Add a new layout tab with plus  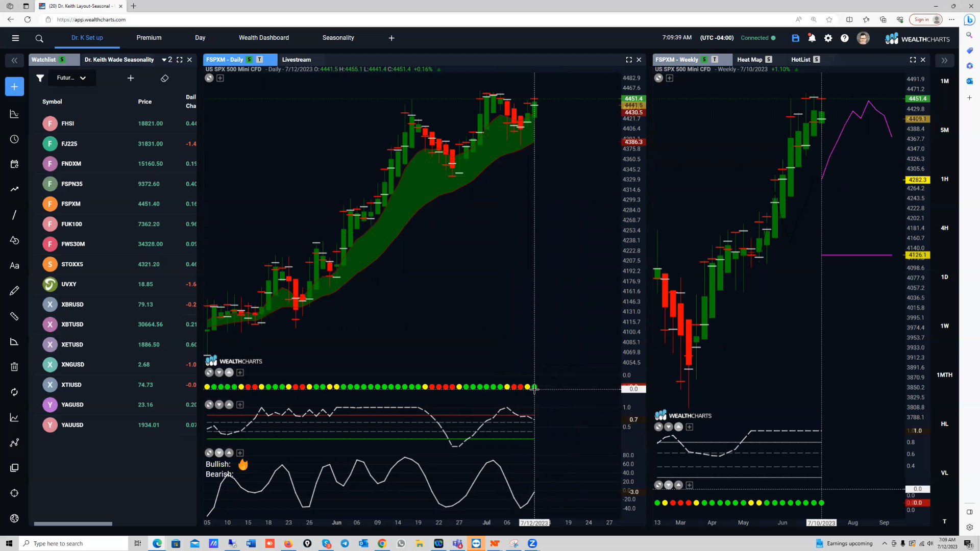click(x=391, y=38)
